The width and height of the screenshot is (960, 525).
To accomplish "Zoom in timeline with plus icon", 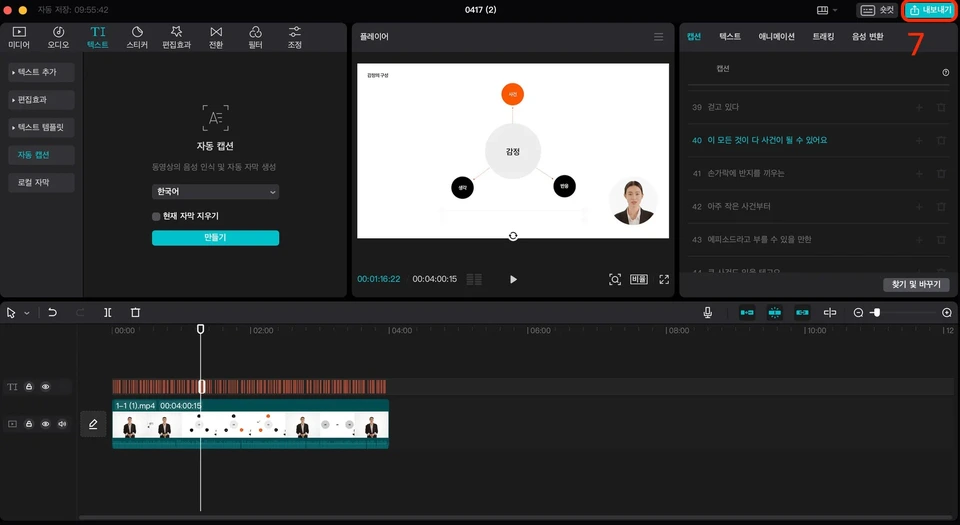I will coord(947,313).
